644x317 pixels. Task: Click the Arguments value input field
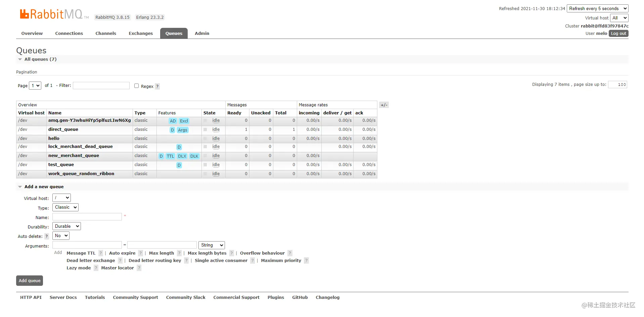coord(162,245)
